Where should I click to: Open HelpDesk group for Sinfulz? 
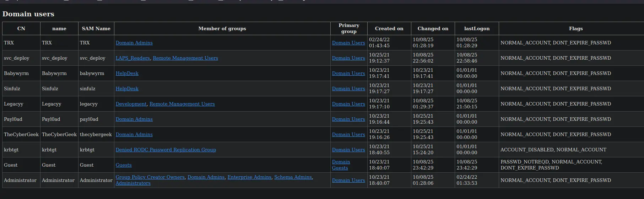127,88
